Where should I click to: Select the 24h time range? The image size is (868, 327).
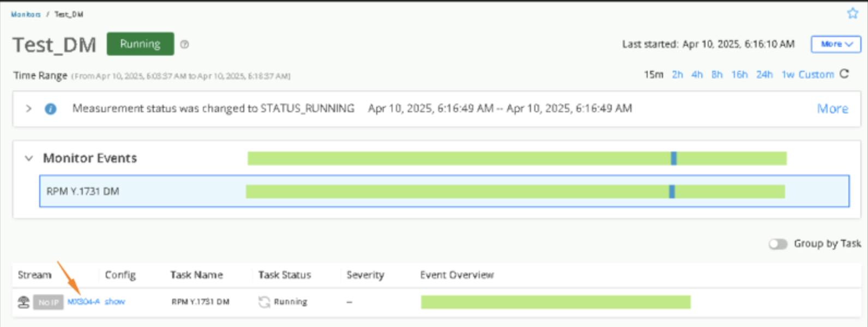coord(764,75)
